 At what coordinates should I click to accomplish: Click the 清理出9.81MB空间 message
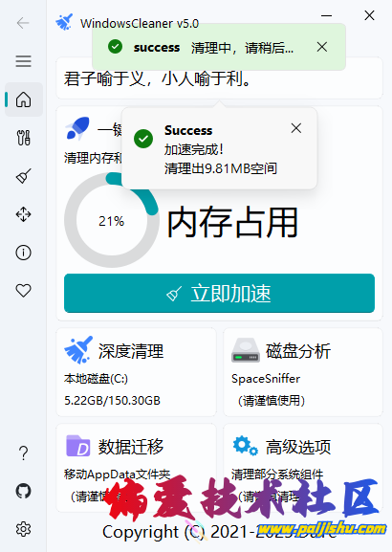[x=221, y=168]
